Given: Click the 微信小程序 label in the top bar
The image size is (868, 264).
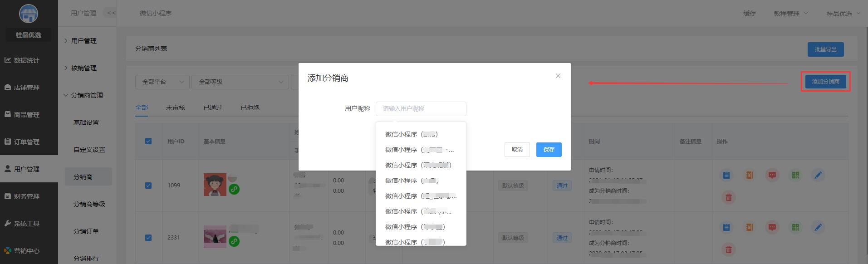Looking at the screenshot, I should (x=156, y=13).
